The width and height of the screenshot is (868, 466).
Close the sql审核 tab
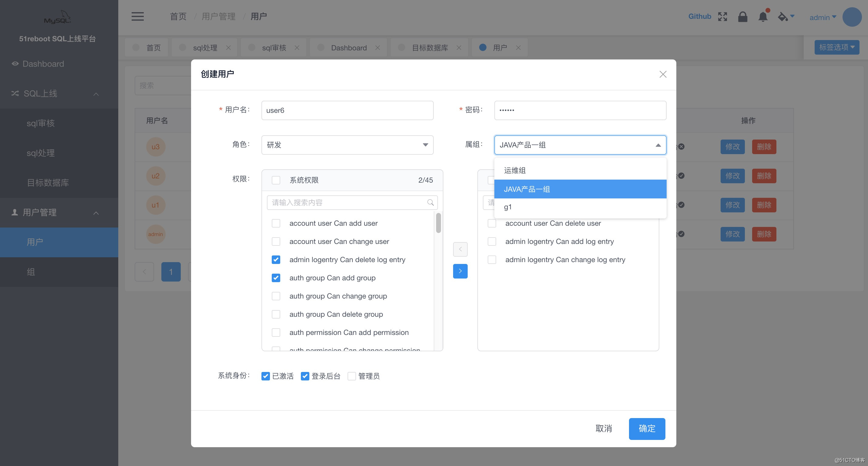point(297,48)
